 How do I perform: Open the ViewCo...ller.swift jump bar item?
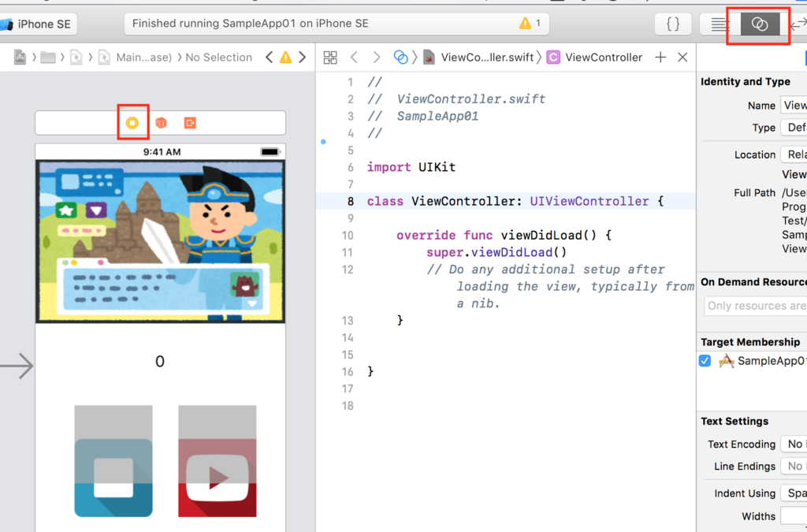click(478, 57)
